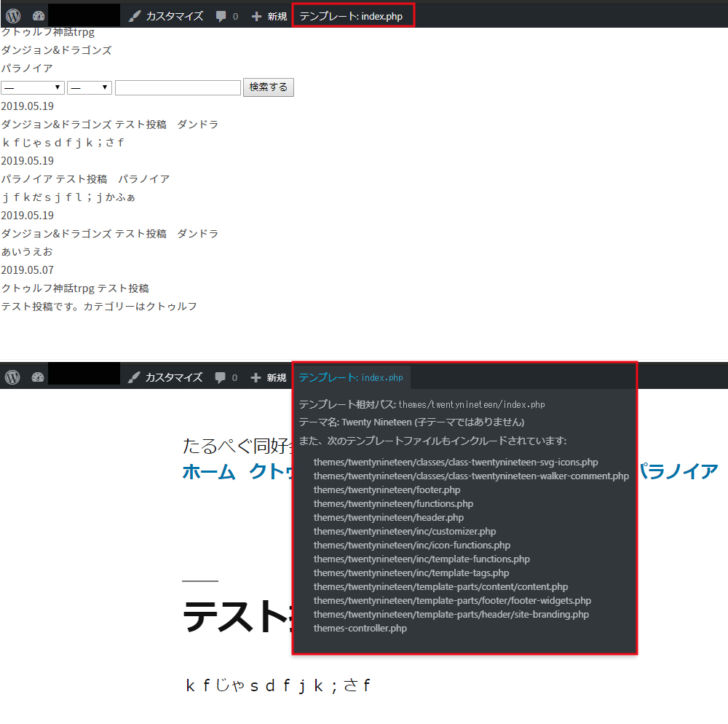Viewport: 728px width, 724px height.
Task: Open second search filter dropdown
Action: click(x=90, y=87)
